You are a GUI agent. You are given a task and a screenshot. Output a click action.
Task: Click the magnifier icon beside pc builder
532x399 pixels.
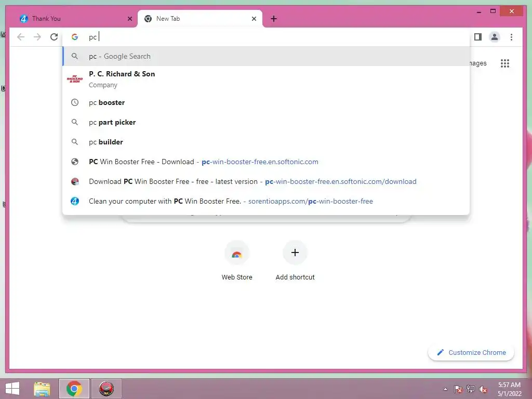[75, 142]
